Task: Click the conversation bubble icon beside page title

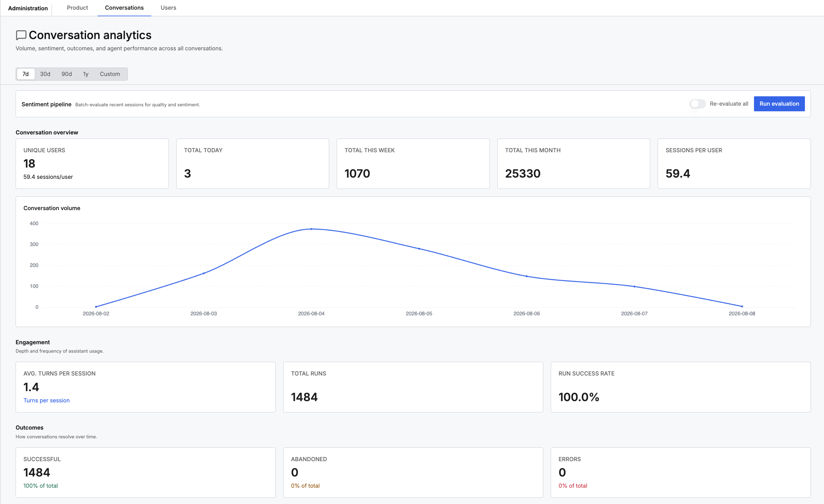Action: pos(21,35)
